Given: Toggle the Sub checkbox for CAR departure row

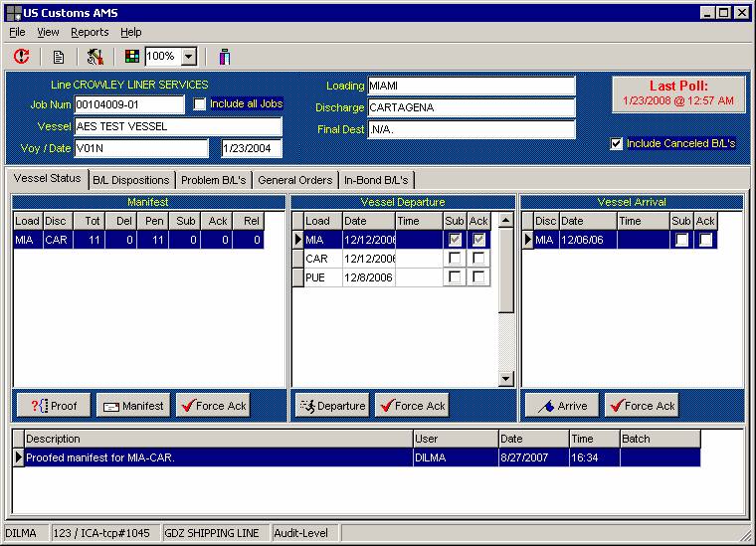Looking at the screenshot, I should (455, 259).
